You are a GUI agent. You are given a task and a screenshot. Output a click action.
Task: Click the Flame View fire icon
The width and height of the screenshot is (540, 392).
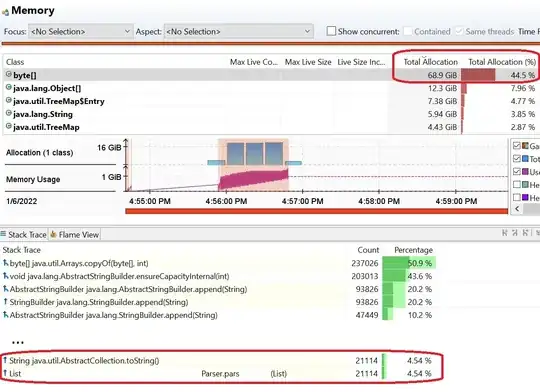coord(53,235)
